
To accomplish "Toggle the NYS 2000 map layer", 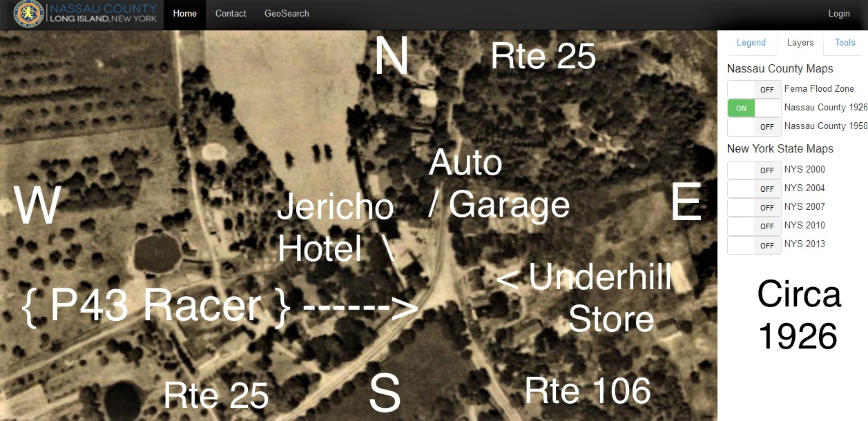I will click(x=754, y=170).
